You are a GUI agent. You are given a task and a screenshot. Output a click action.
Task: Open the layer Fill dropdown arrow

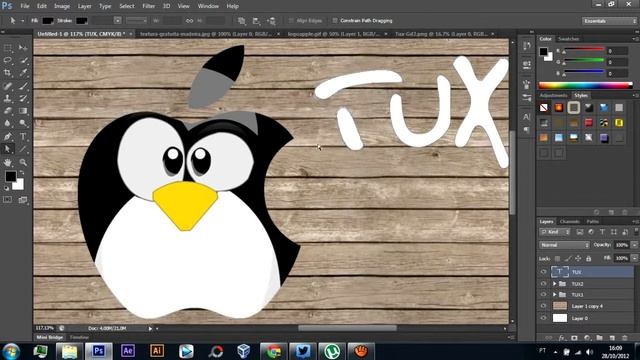click(x=634, y=258)
